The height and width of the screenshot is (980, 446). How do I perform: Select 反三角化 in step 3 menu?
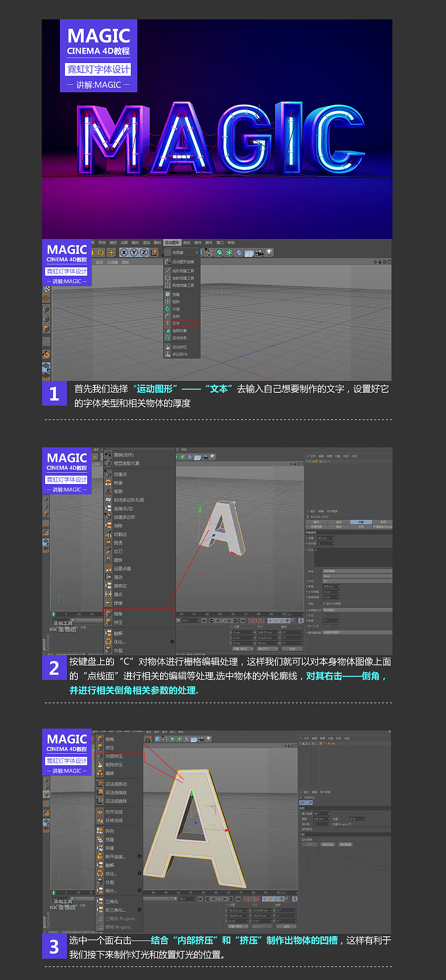[119, 910]
